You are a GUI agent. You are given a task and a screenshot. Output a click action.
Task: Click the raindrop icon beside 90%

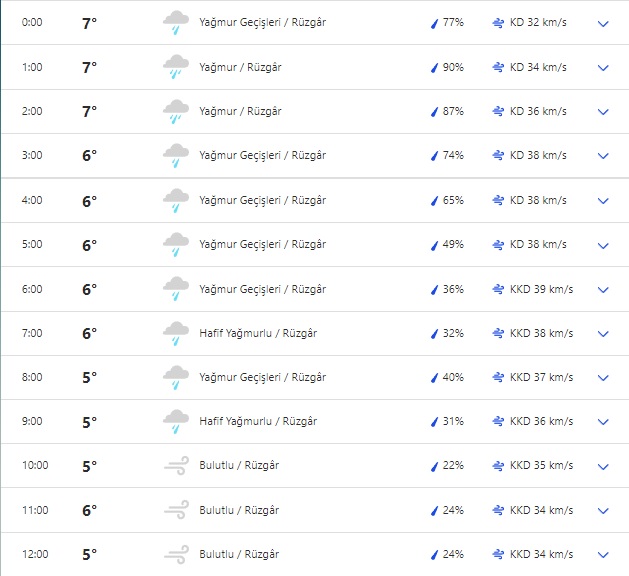click(434, 68)
